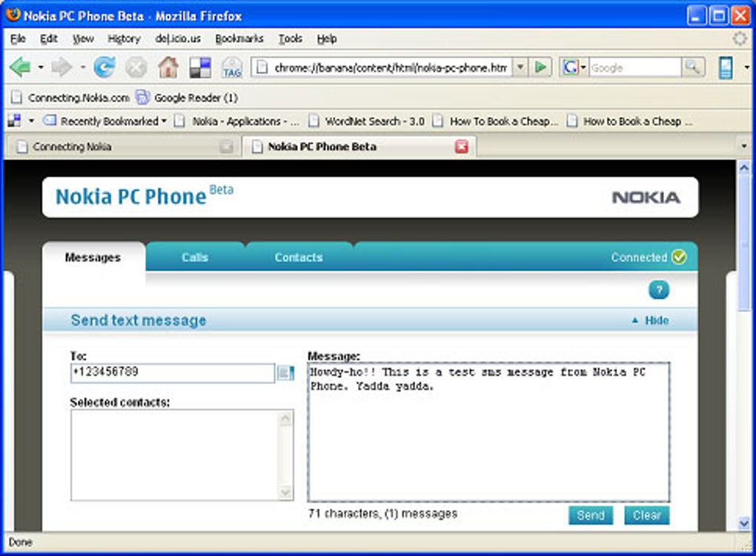Click the Stop loading icon

(136, 67)
